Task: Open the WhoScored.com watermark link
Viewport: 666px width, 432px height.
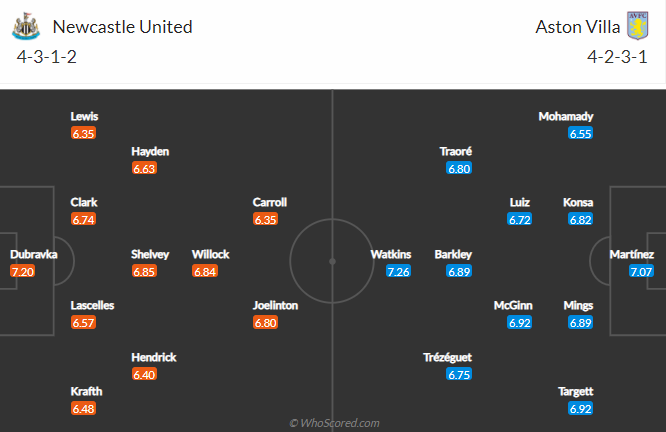Action: click(x=333, y=423)
